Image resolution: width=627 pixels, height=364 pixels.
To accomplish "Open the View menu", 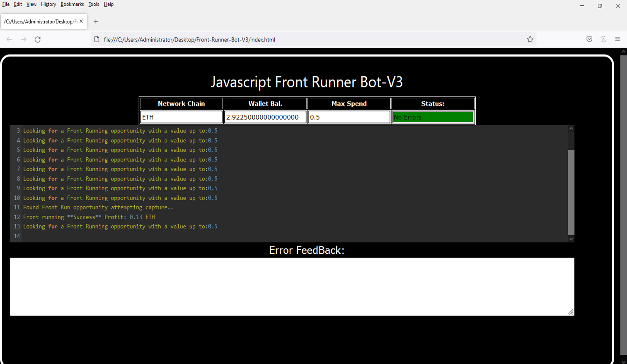I will coord(31,4).
